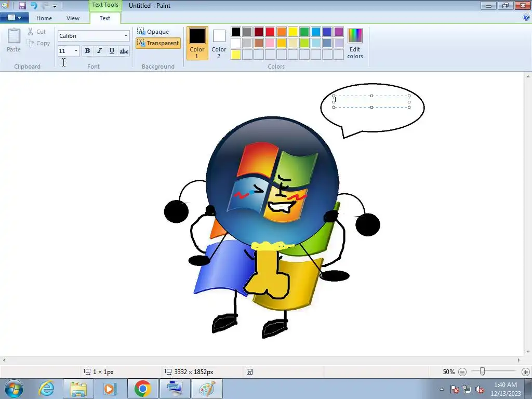Open Internet Explorer from taskbar
The width and height of the screenshot is (532, 399).
click(x=46, y=389)
